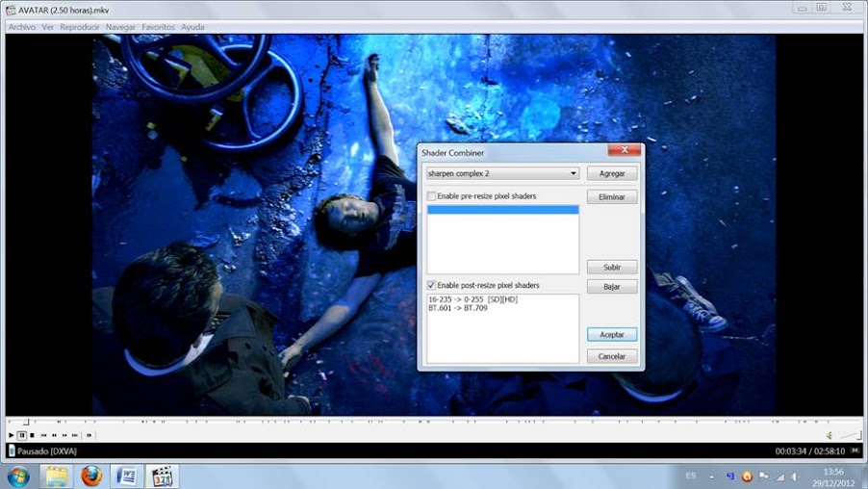Open the Favoritos menu
This screenshot has height=489, width=868.
tap(159, 27)
